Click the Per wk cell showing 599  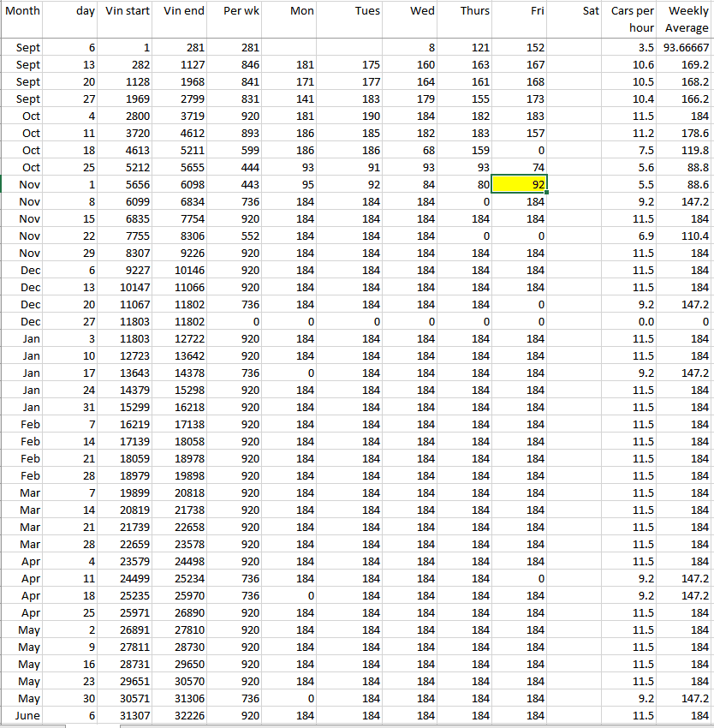tap(235, 150)
